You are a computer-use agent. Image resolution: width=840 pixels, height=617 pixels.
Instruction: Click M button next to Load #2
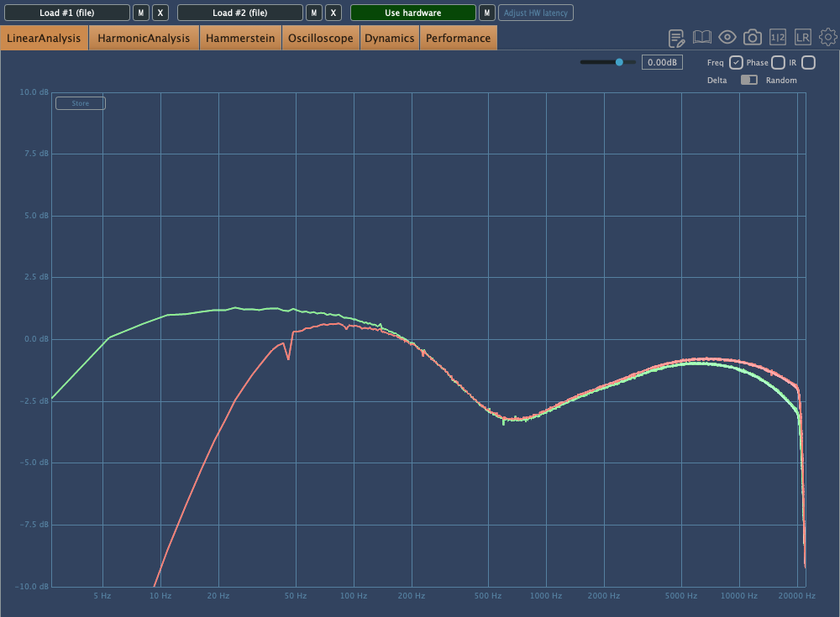tap(313, 13)
